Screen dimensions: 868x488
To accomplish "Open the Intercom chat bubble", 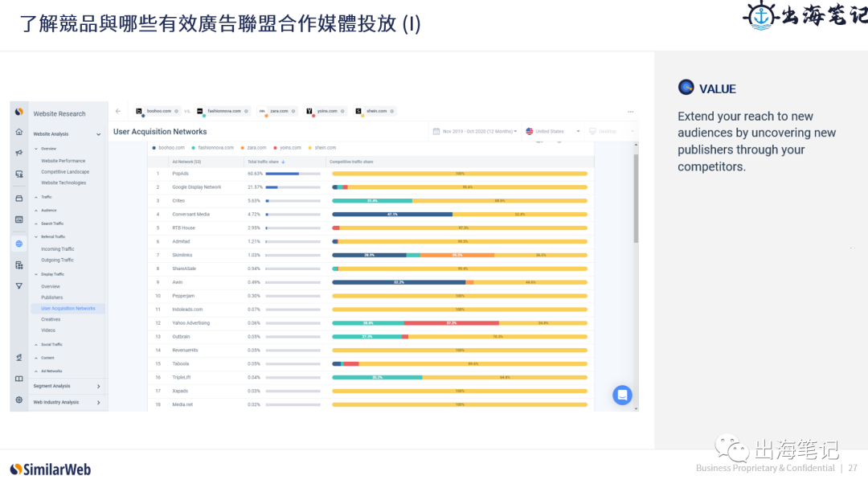I will (x=622, y=395).
